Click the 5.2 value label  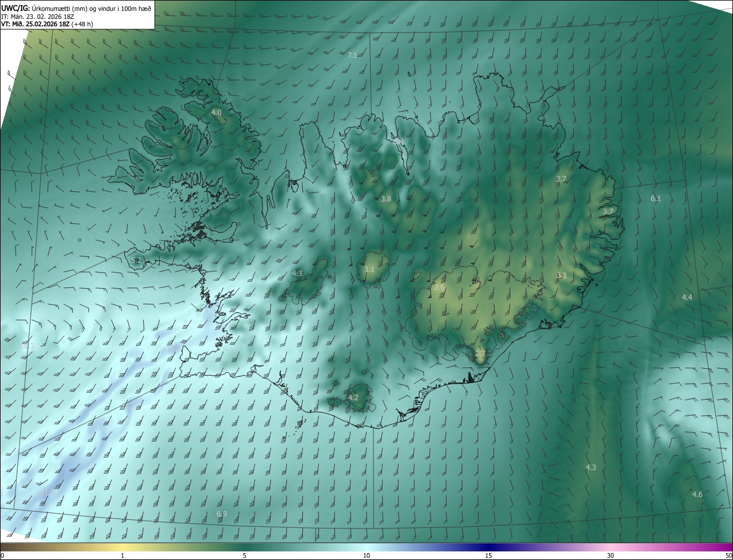coord(136,261)
